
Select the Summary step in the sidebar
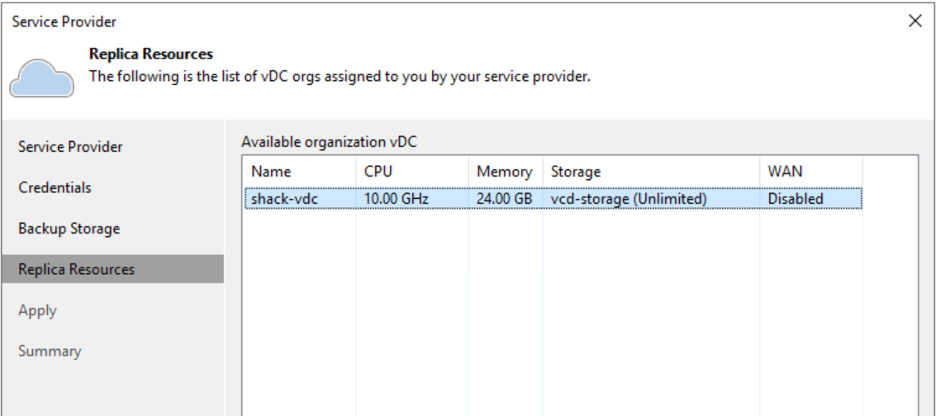[50, 351]
